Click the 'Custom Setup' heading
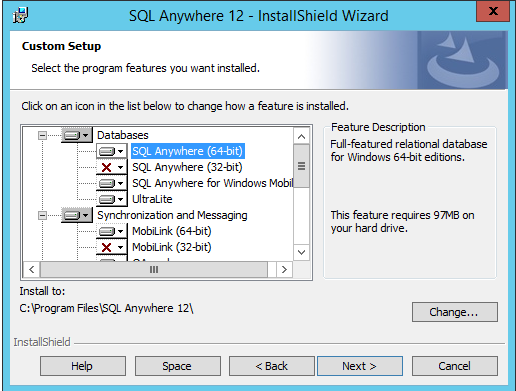The image size is (516, 391). pos(61,46)
